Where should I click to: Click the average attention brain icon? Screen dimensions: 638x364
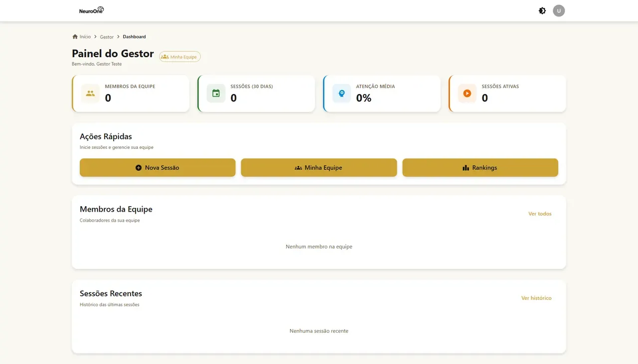pos(341,93)
